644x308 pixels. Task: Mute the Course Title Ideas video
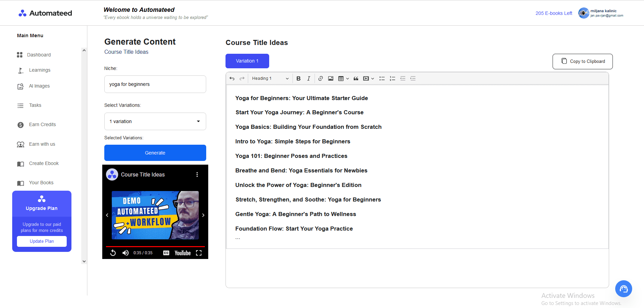click(x=125, y=253)
